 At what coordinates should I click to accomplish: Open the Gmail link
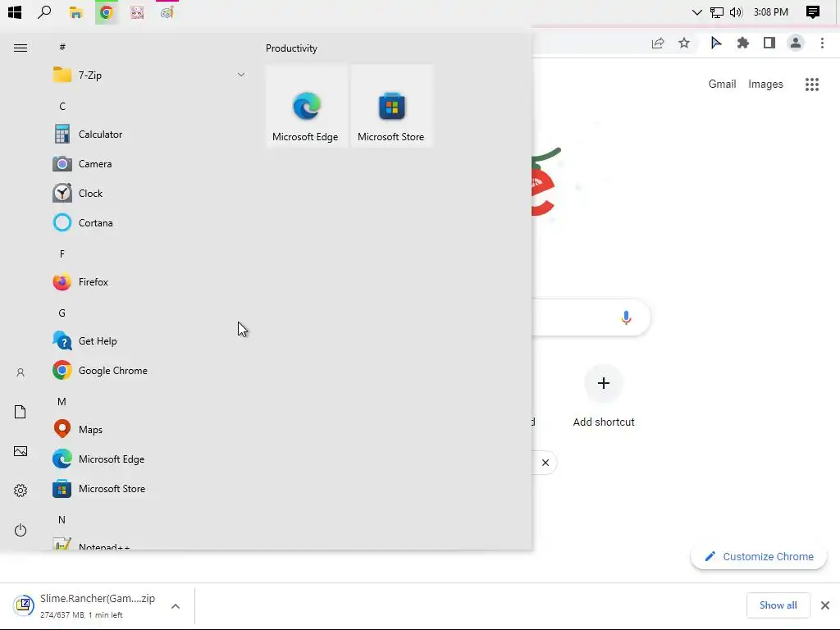point(722,84)
